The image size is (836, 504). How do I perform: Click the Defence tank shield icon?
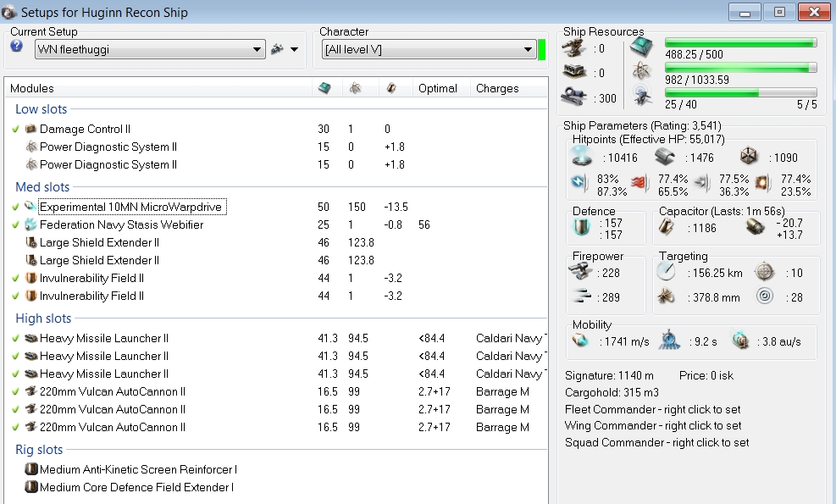[x=581, y=228]
